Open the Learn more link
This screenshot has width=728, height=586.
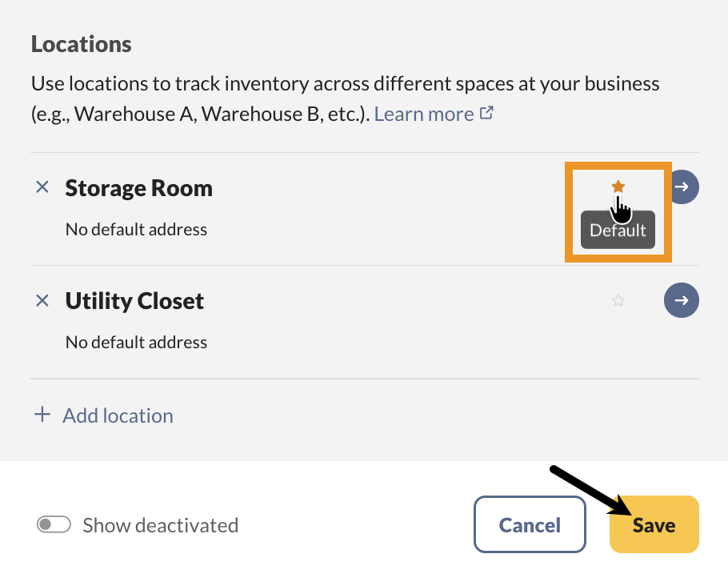click(424, 114)
